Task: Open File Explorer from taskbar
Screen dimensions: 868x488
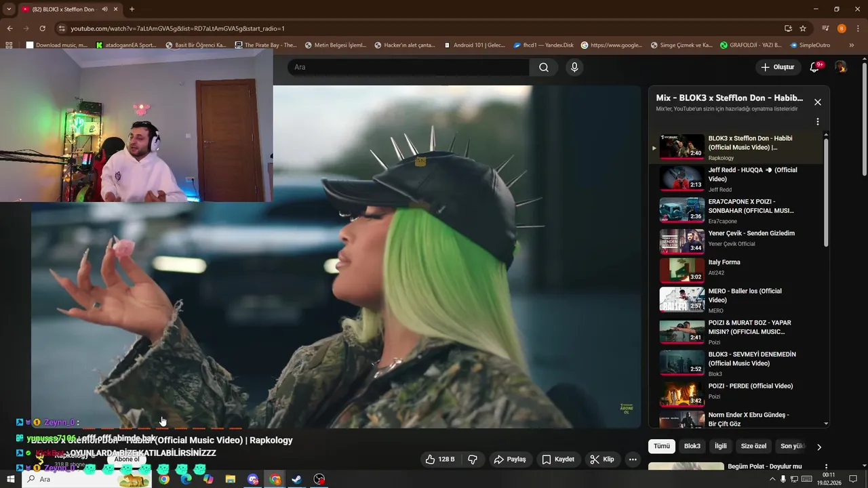Action: (x=231, y=479)
